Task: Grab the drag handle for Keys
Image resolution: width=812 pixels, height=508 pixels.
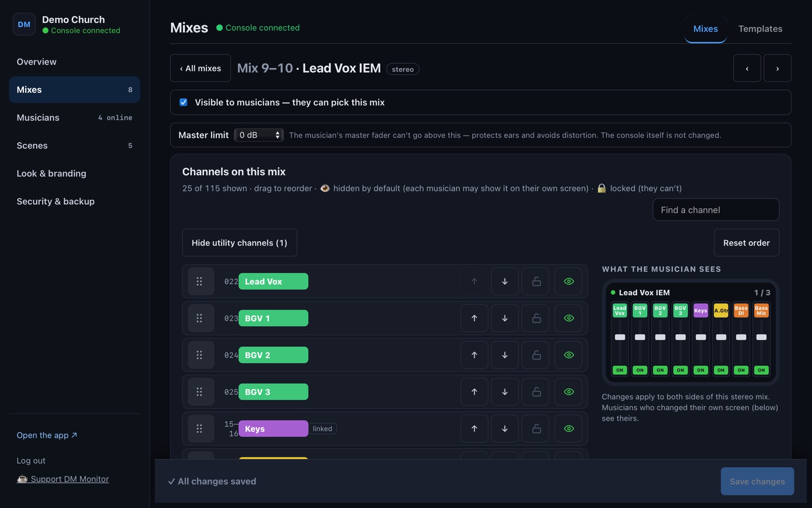Action: pyautogui.click(x=200, y=429)
